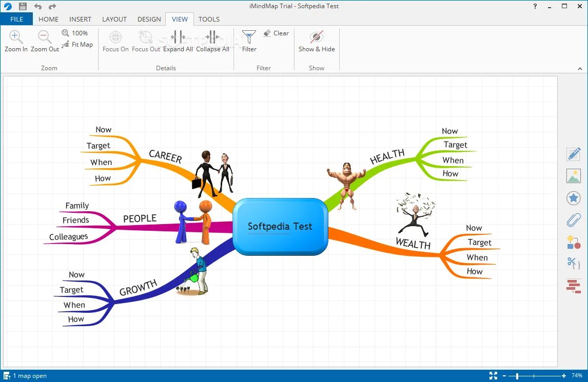588x382 pixels.
Task: Click the zoom slider handle
Action: pyautogui.click(x=517, y=376)
